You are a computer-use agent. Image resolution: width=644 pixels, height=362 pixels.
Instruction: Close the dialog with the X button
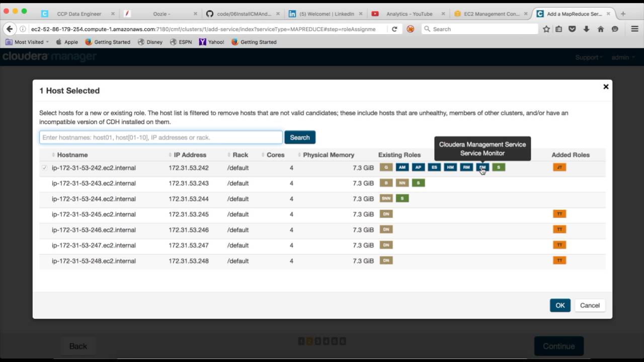click(606, 86)
